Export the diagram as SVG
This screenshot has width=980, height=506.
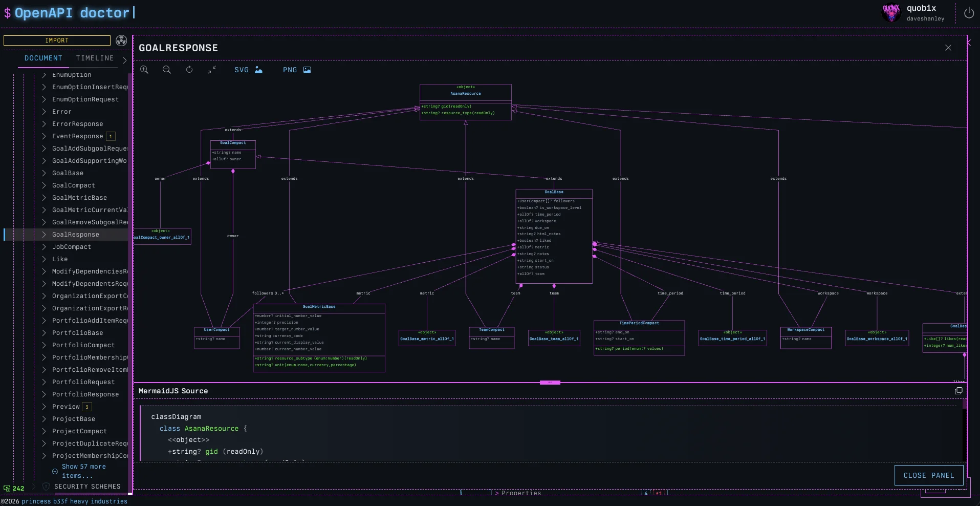248,70
